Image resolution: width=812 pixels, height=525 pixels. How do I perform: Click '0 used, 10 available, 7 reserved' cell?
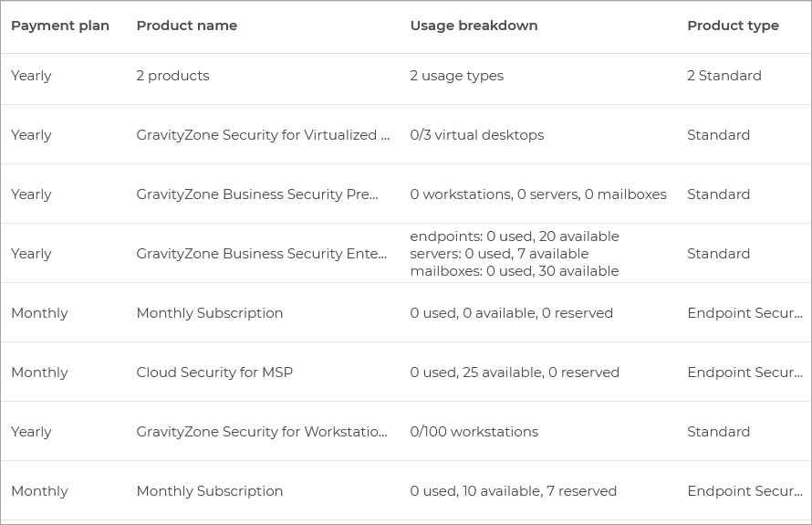click(513, 491)
